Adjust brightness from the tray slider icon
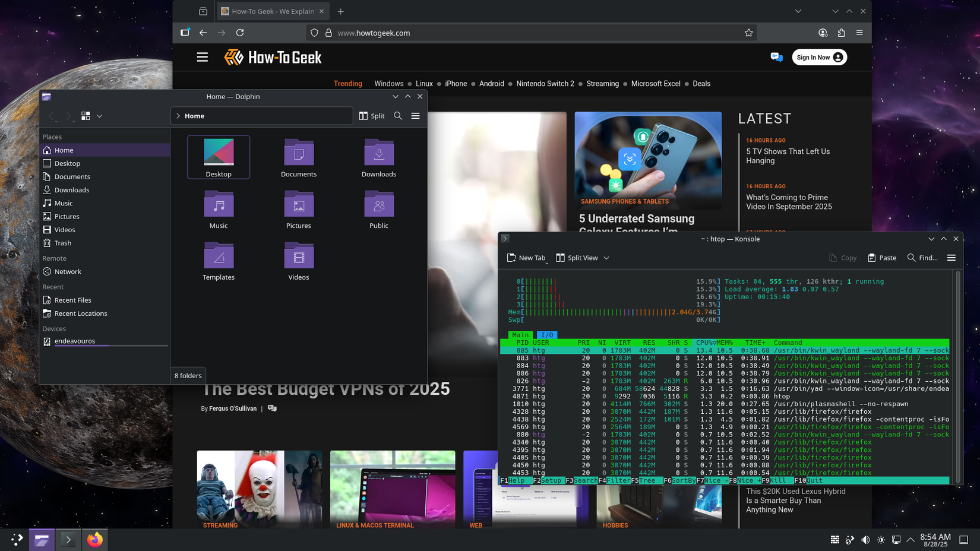Screen dimensions: 980x551 click(881, 540)
